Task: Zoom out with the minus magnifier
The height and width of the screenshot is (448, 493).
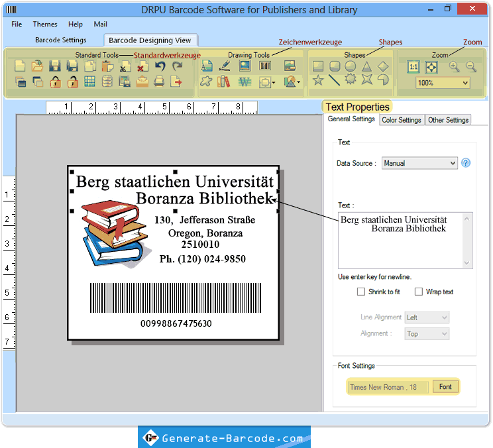Action: pos(471,66)
